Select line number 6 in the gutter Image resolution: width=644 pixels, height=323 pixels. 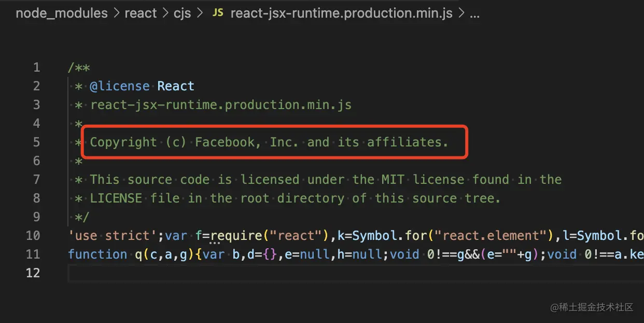pyautogui.click(x=36, y=161)
